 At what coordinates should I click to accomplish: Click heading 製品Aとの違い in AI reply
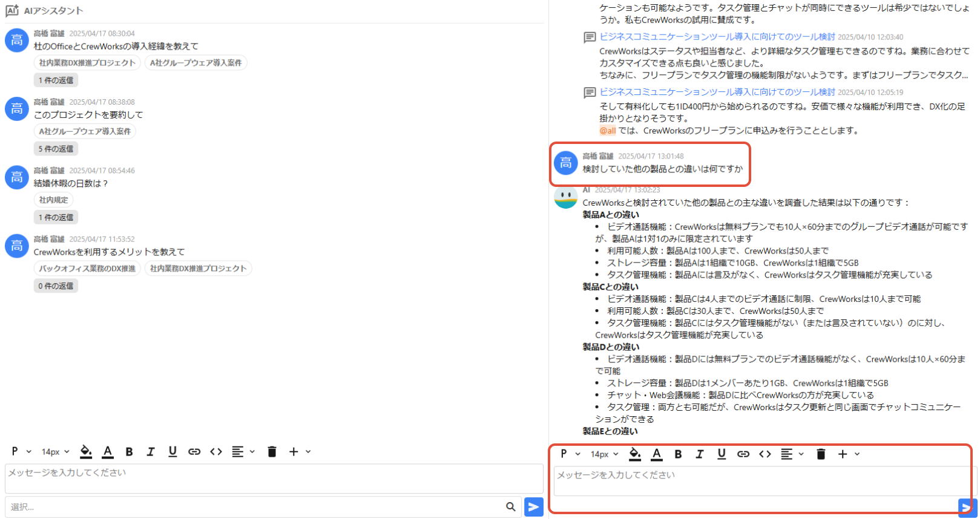pyautogui.click(x=611, y=215)
